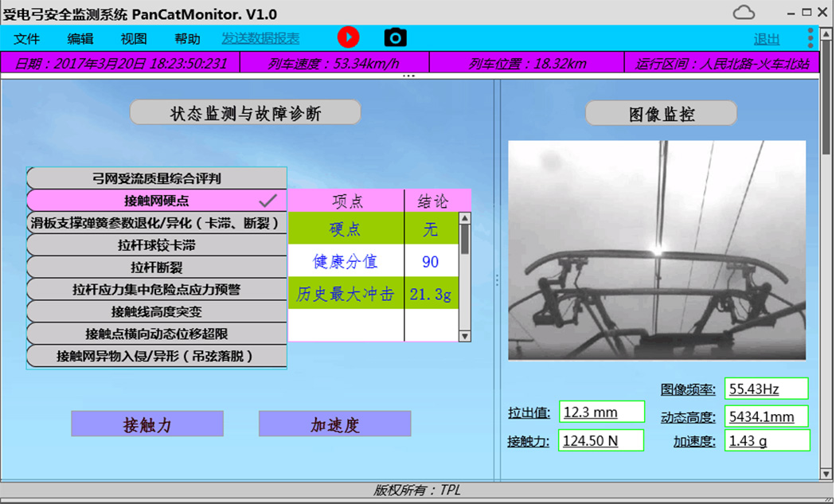This screenshot has width=836, height=504.
Task: Click the 接触力 124.50 N field
Action: coord(601,440)
